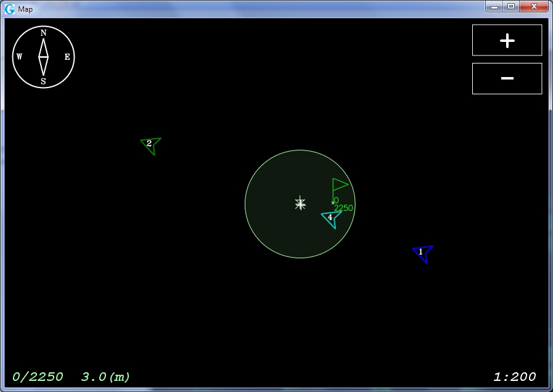Viewport: 553px width, 392px height.
Task: Maximize the Map window
Action: pyautogui.click(x=510, y=6)
